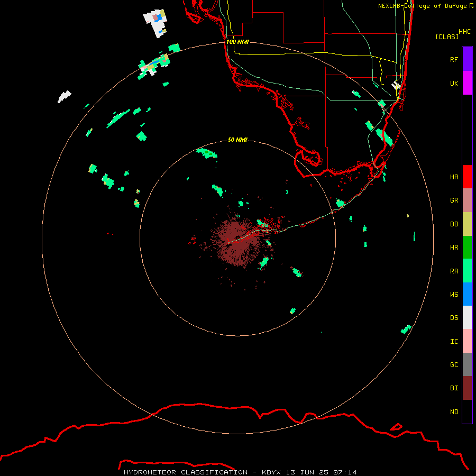Click the BD legend label
This screenshot has height=476, width=476.
pyautogui.click(x=454, y=224)
